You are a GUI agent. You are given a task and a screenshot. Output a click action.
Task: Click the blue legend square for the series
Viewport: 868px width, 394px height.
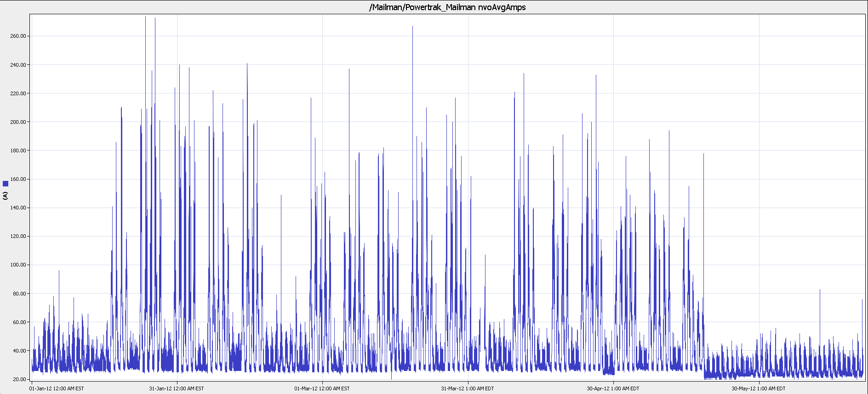point(6,184)
